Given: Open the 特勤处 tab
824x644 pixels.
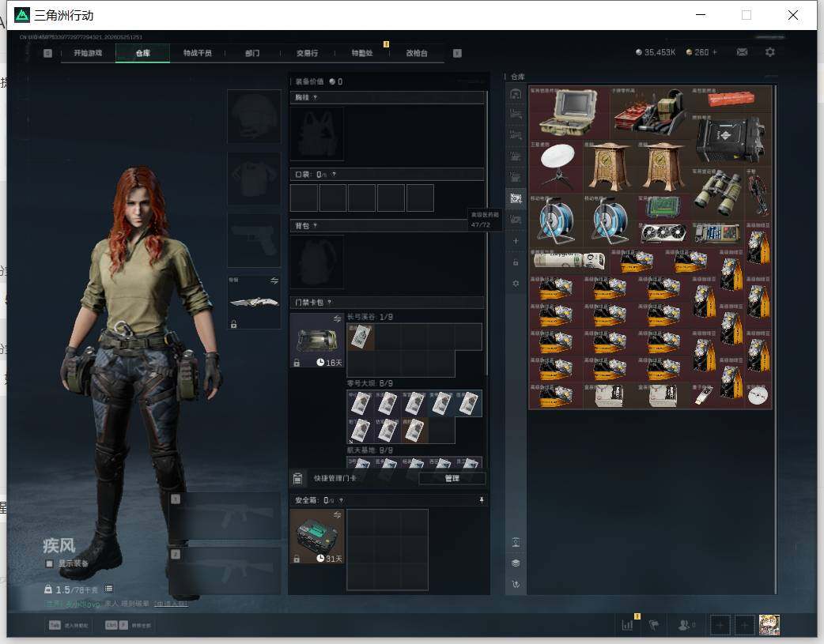Looking at the screenshot, I should click(362, 53).
